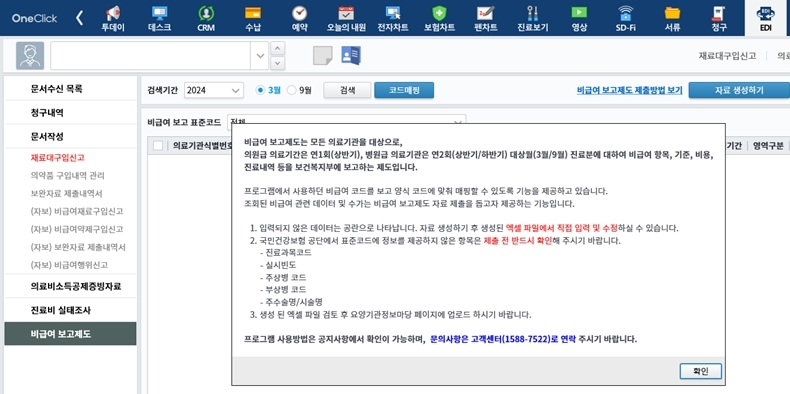790x394 pixels.
Task: Open 문서수신 목록 in the sidebar
Action: point(70,89)
